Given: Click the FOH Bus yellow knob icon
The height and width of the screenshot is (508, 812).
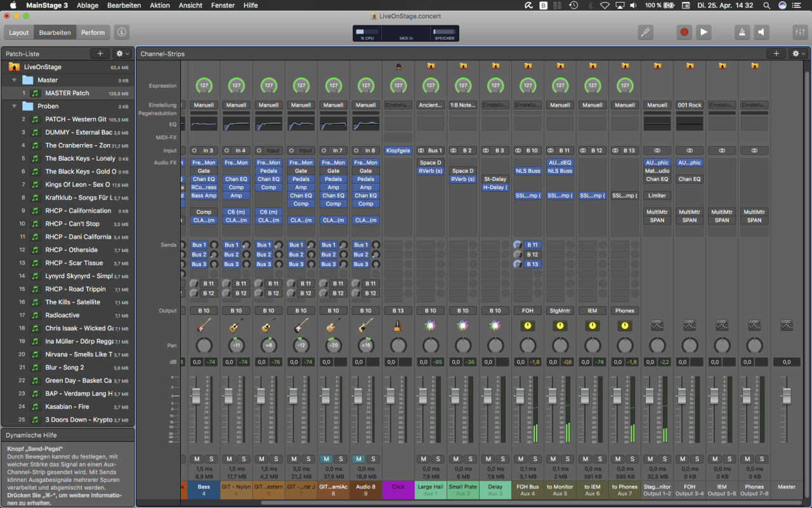Looking at the screenshot, I should pyautogui.click(x=527, y=326).
